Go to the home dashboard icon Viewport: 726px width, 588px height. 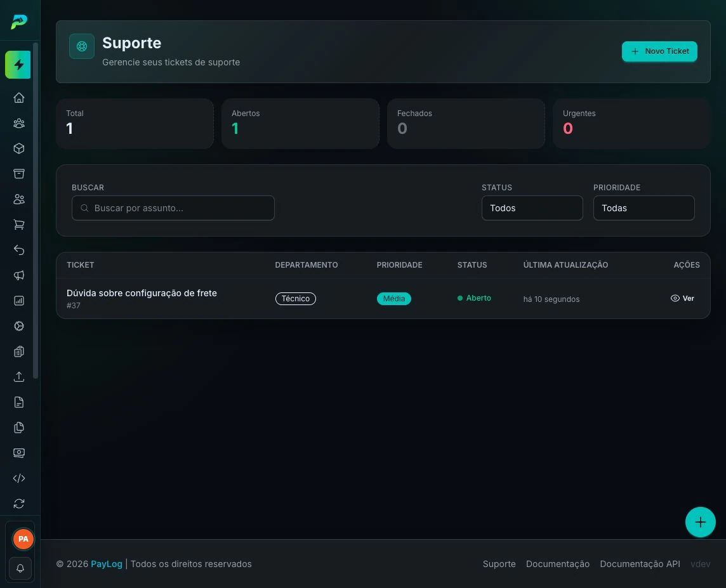(x=19, y=98)
